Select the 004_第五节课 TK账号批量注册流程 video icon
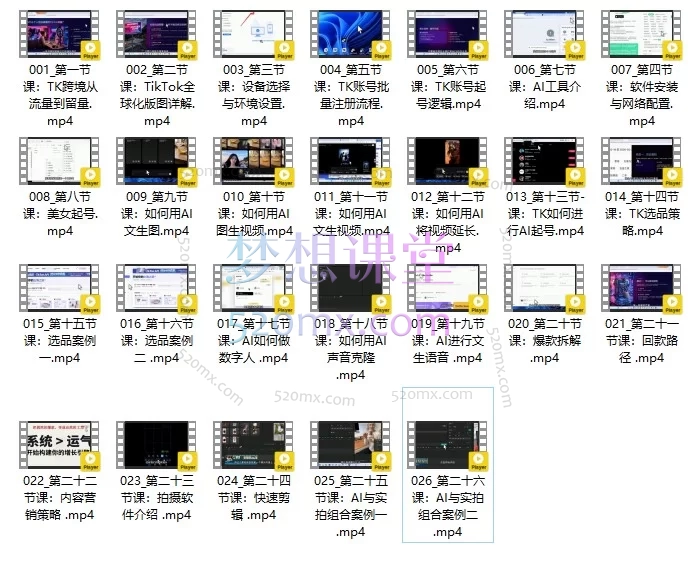Screen dimensions: 693x574 click(350, 34)
